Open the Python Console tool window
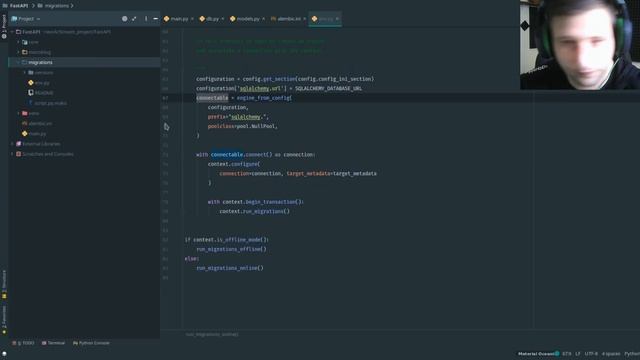 coord(91,343)
